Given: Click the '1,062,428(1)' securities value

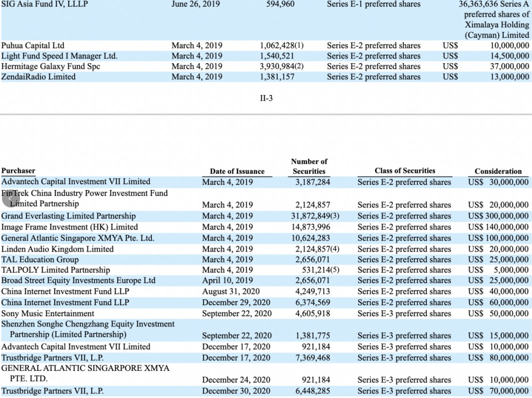Looking at the screenshot, I should (x=282, y=46).
